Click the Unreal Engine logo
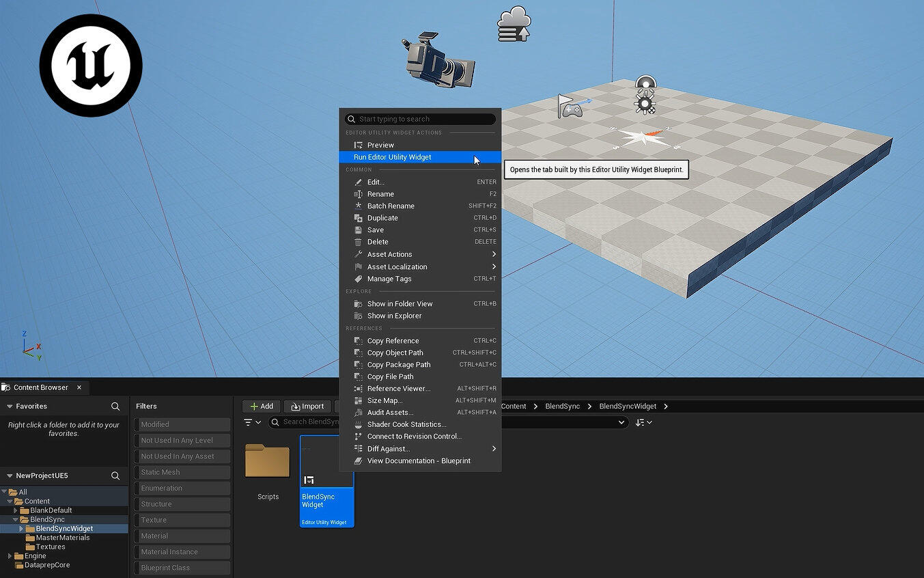Image resolution: width=924 pixels, height=578 pixels. tap(91, 65)
